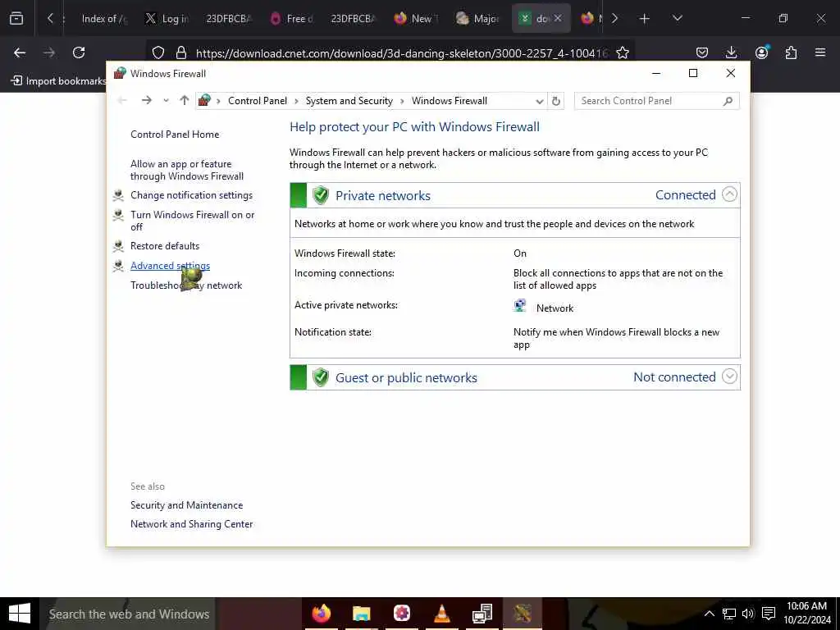Collapse the Private networks section
This screenshot has height=630, width=840.
[729, 194]
